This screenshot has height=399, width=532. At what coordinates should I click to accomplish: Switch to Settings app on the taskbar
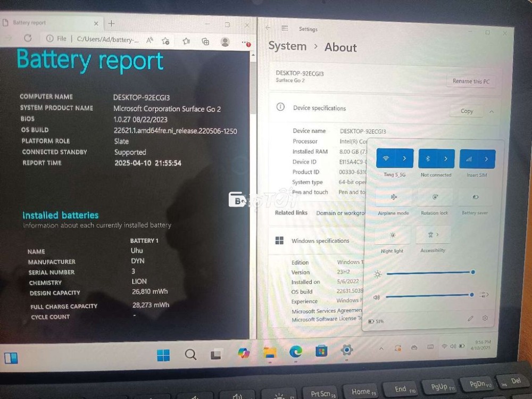(x=346, y=350)
